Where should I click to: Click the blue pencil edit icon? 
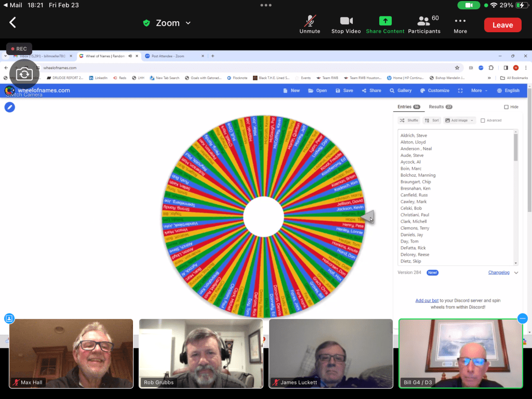10,107
